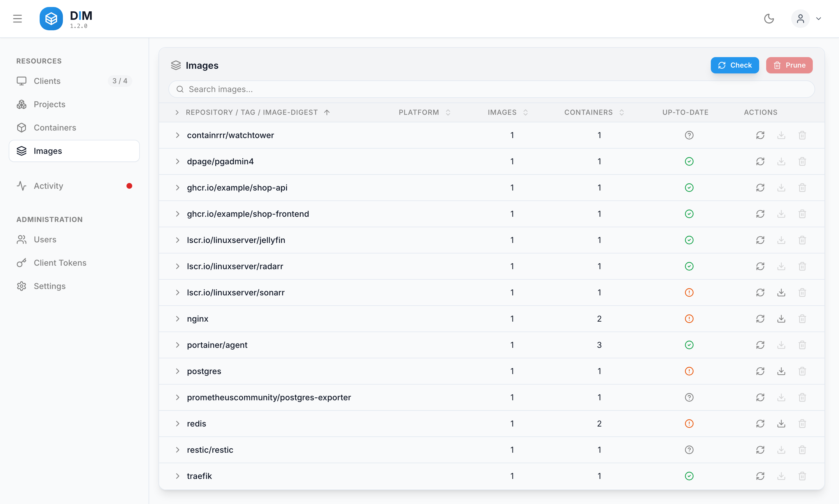Image resolution: width=839 pixels, height=504 pixels.
Task: Click unknown status icon for containrrr/watchtower
Action: click(689, 135)
